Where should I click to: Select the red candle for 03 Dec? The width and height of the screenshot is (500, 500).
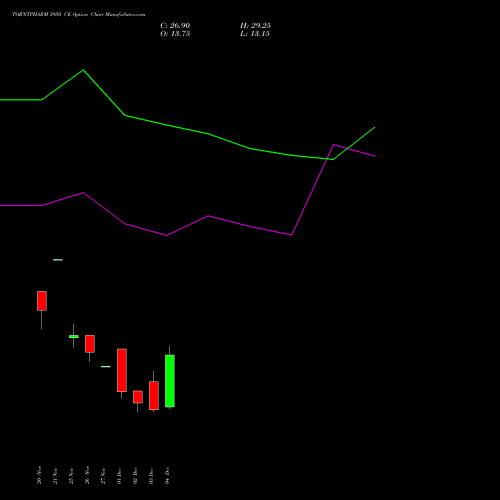click(154, 396)
